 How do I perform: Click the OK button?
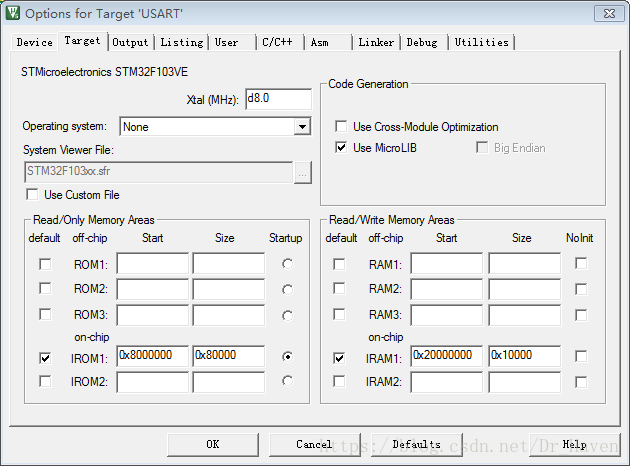coord(212,444)
